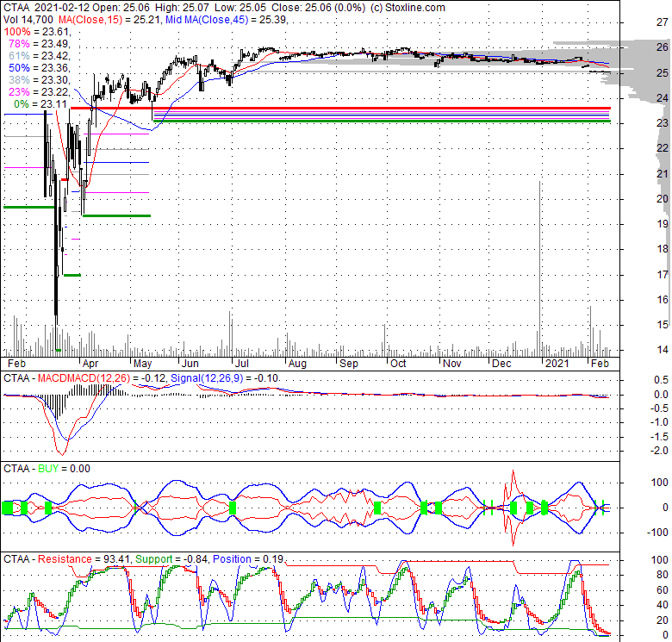Click the 17 label on the price axis
Screen dimensions: 672x642
point(663,275)
